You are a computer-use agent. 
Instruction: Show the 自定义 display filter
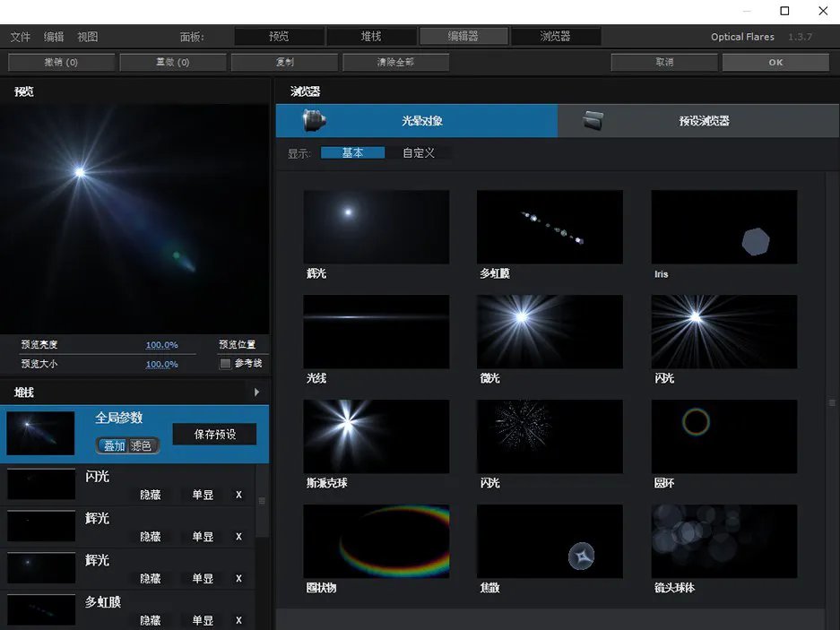coord(418,153)
